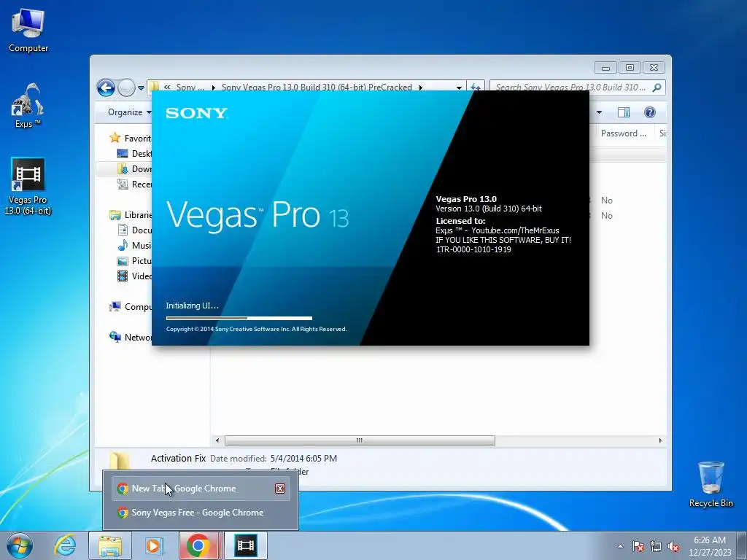
Task: Launch Internet Explorer from the taskbar
Action: click(65, 545)
